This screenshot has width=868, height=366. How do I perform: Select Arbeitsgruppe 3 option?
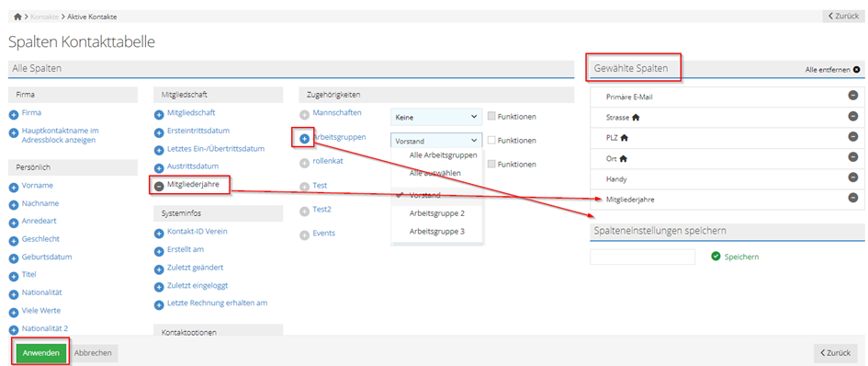click(437, 231)
